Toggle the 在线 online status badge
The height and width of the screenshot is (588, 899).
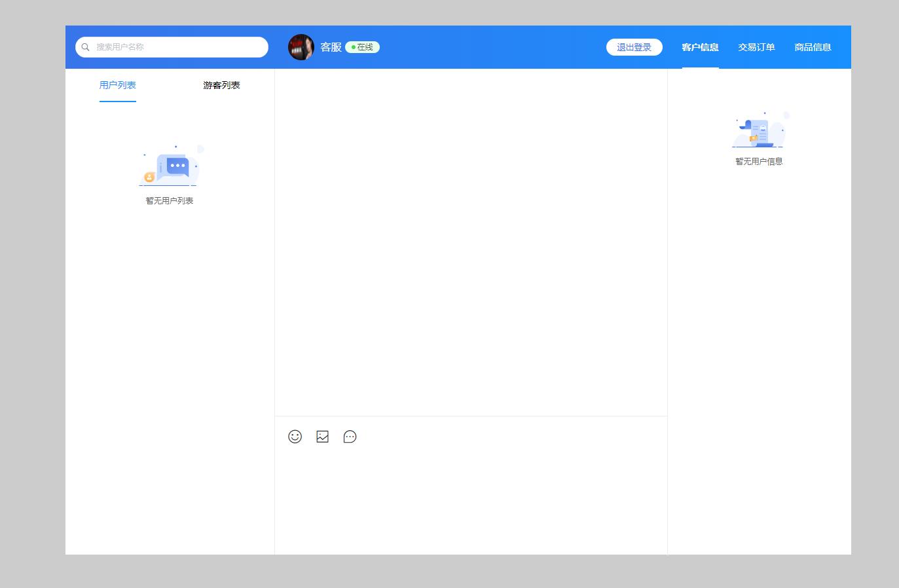click(x=362, y=47)
